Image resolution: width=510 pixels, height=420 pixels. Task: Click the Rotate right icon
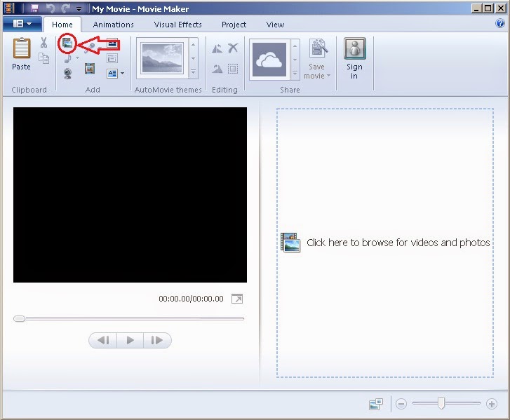(217, 69)
